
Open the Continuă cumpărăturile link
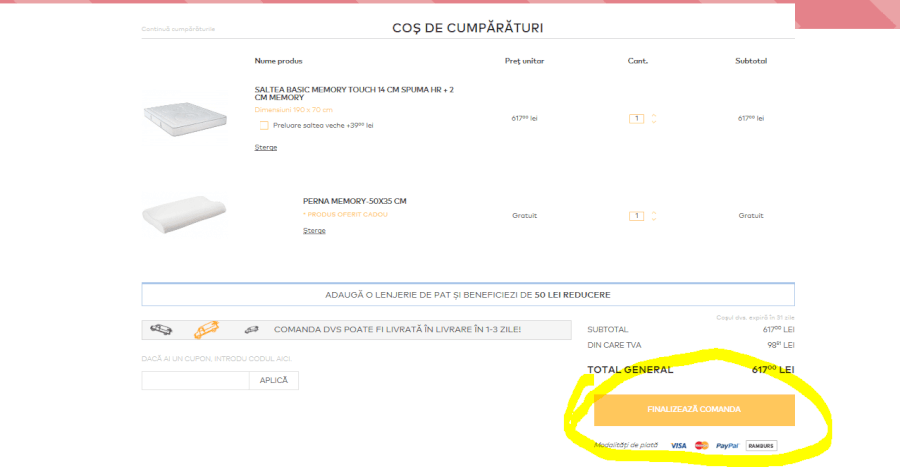(x=178, y=29)
